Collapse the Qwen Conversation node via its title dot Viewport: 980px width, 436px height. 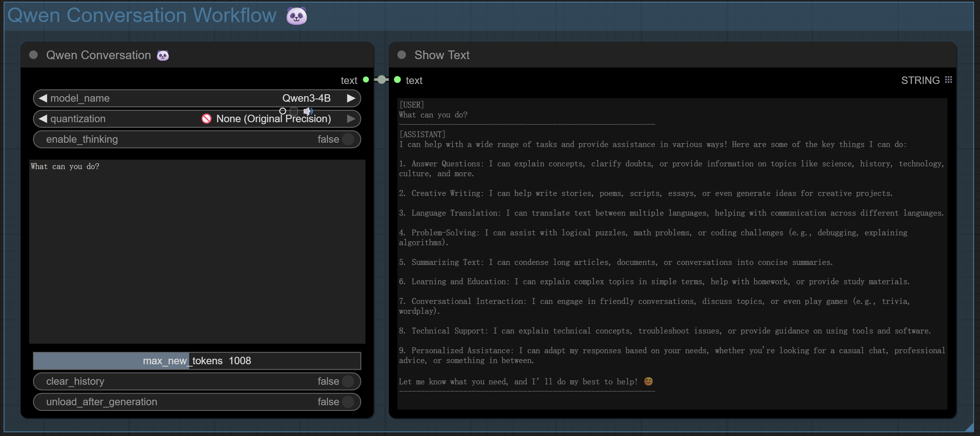(x=34, y=55)
